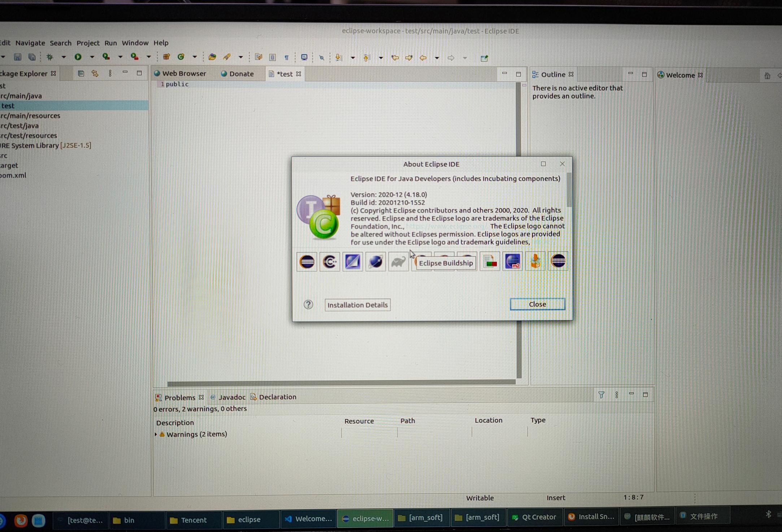
Task: Click the Eclipse CDT C/C++ plugin icon
Action: click(x=330, y=262)
